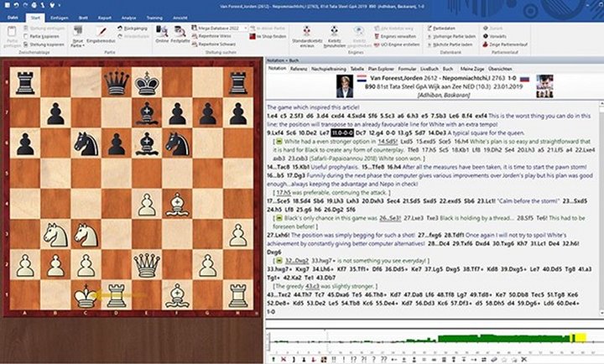Open the Training ribbon tab
The image size is (604, 364).
[x=154, y=18]
